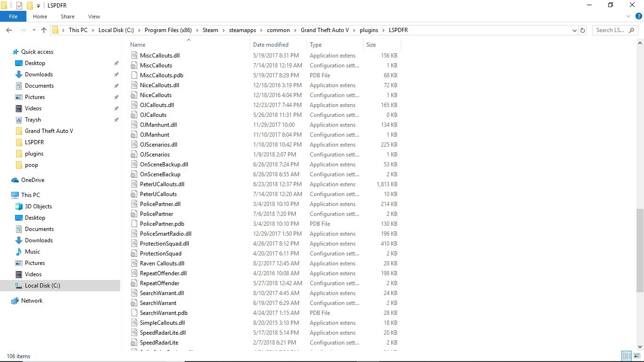Click the poop folder icon in the sidebar
Screen dimensions: 644x362
(x=19, y=165)
